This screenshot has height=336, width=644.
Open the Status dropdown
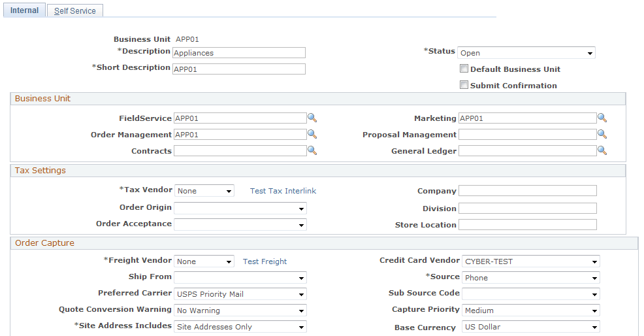(526, 53)
